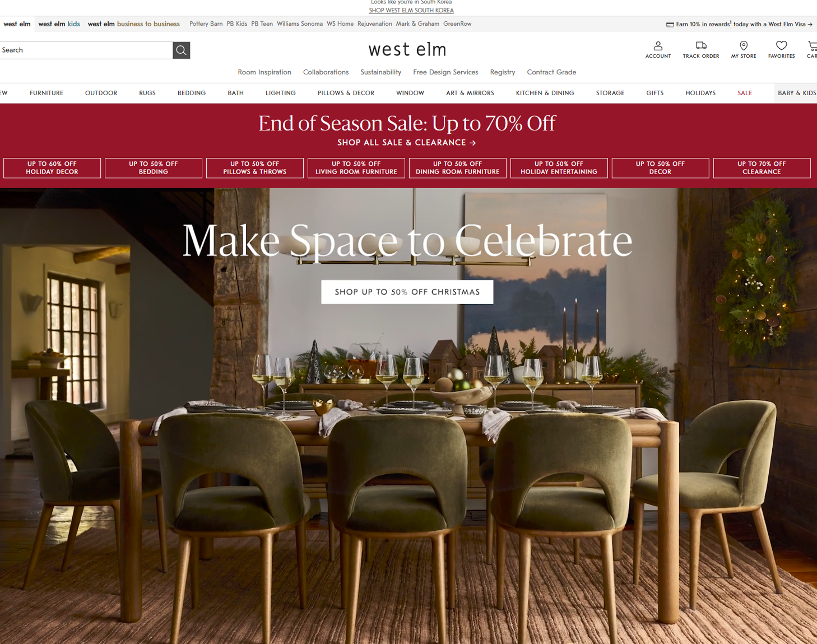Switch to west elm kids tab
The height and width of the screenshot is (644, 817).
pos(59,24)
